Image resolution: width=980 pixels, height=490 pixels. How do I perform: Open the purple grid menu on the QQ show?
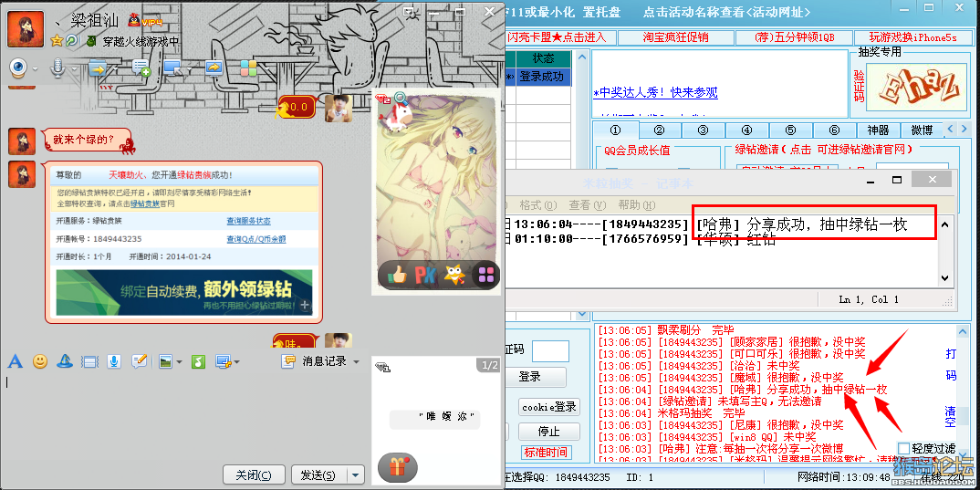tap(485, 275)
